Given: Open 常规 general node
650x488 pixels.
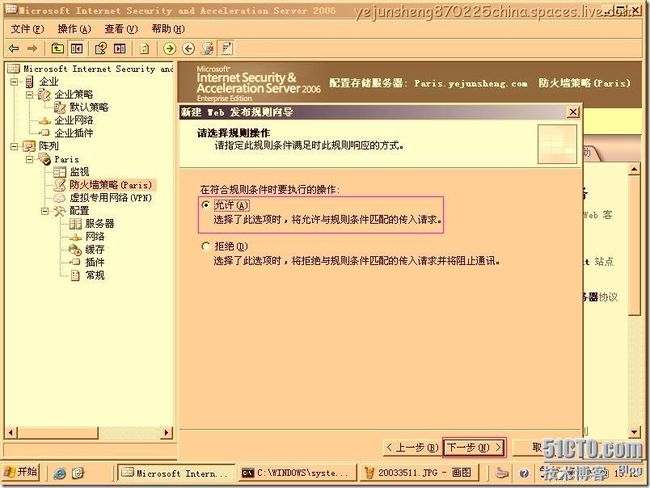Looking at the screenshot, I should (95, 275).
